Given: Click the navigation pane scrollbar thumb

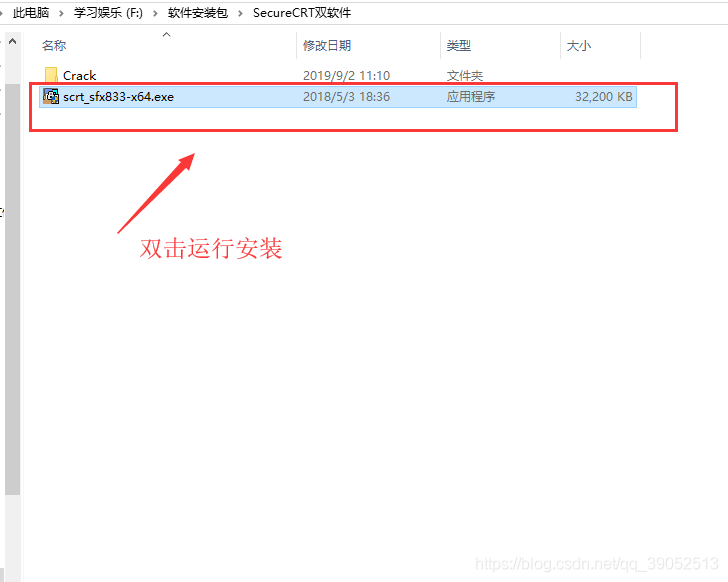Looking at the screenshot, I should point(13,289).
